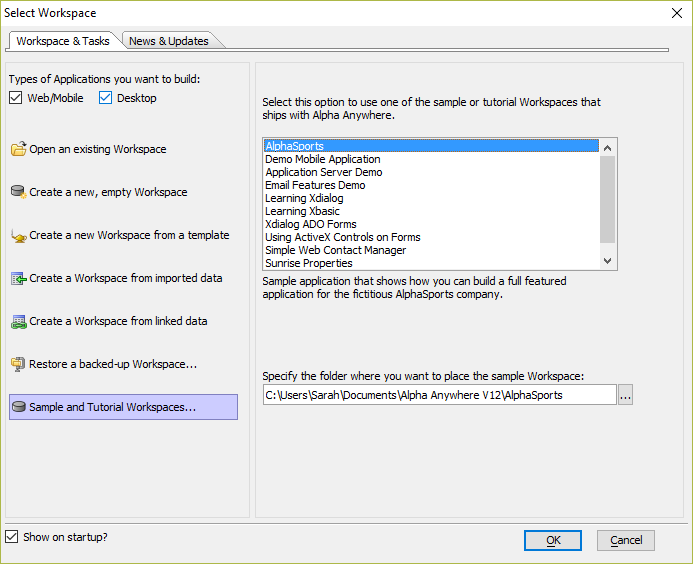Choose Create a Workspace from imported data
This screenshot has width=693, height=564.
[x=126, y=278]
